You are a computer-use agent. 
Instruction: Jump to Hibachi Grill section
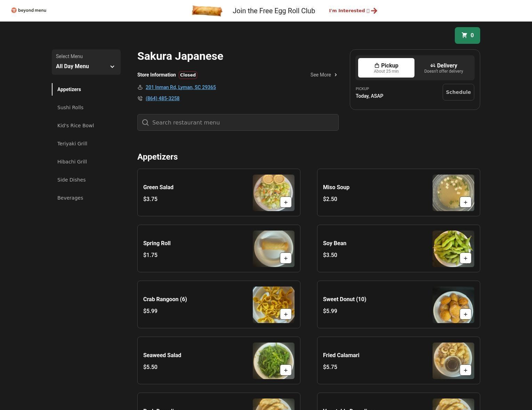72,162
